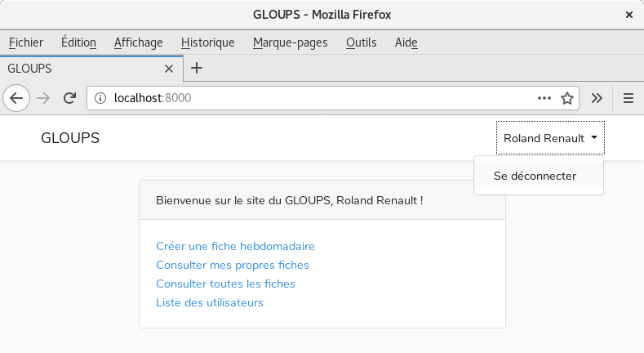Image resolution: width=644 pixels, height=353 pixels.
Task: Click the forward navigation arrow
Action: coord(43,98)
